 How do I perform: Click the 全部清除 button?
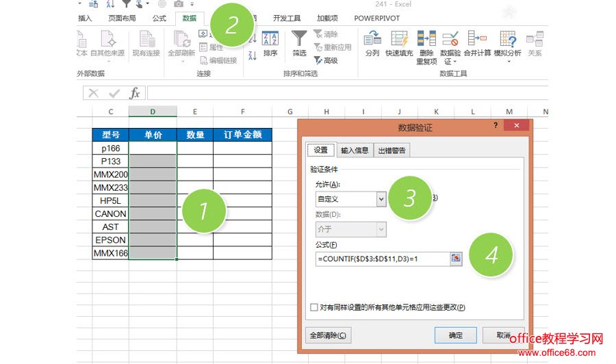(x=328, y=335)
